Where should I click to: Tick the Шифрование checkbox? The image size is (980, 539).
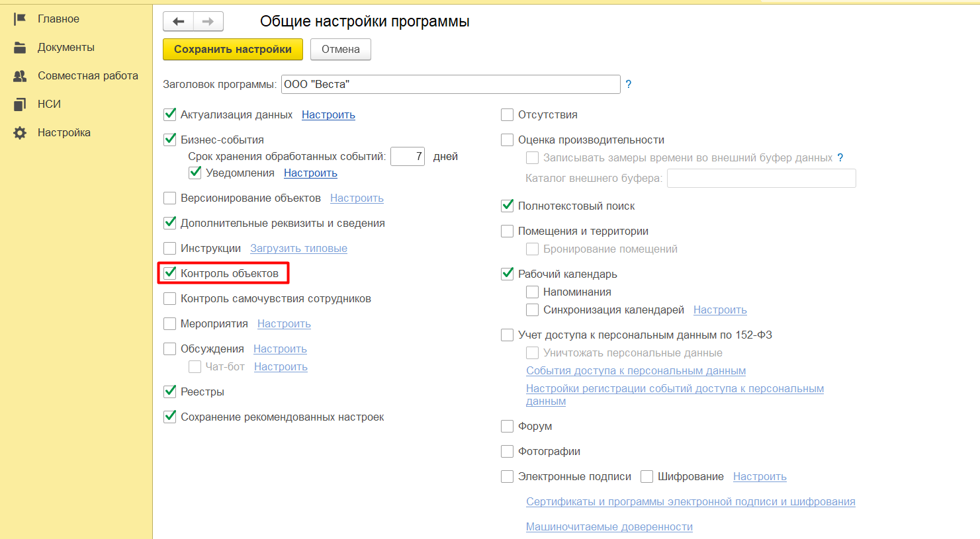[647, 477]
